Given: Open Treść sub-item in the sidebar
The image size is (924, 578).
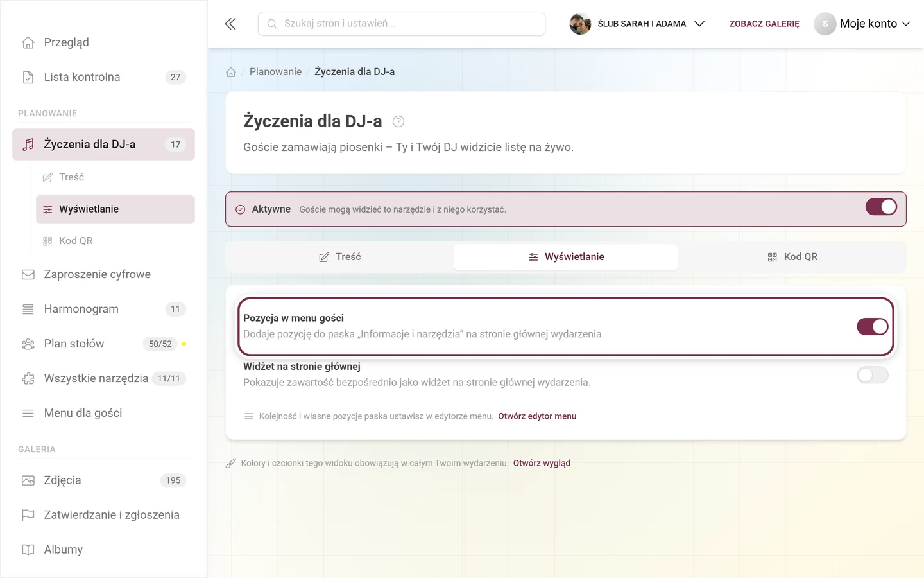Looking at the screenshot, I should [116, 177].
